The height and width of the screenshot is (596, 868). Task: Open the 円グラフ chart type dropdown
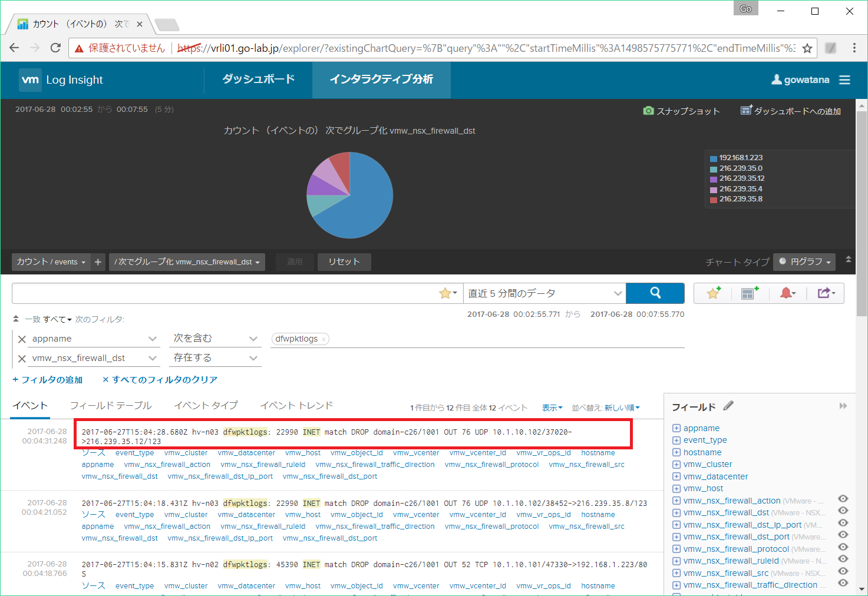coord(804,261)
